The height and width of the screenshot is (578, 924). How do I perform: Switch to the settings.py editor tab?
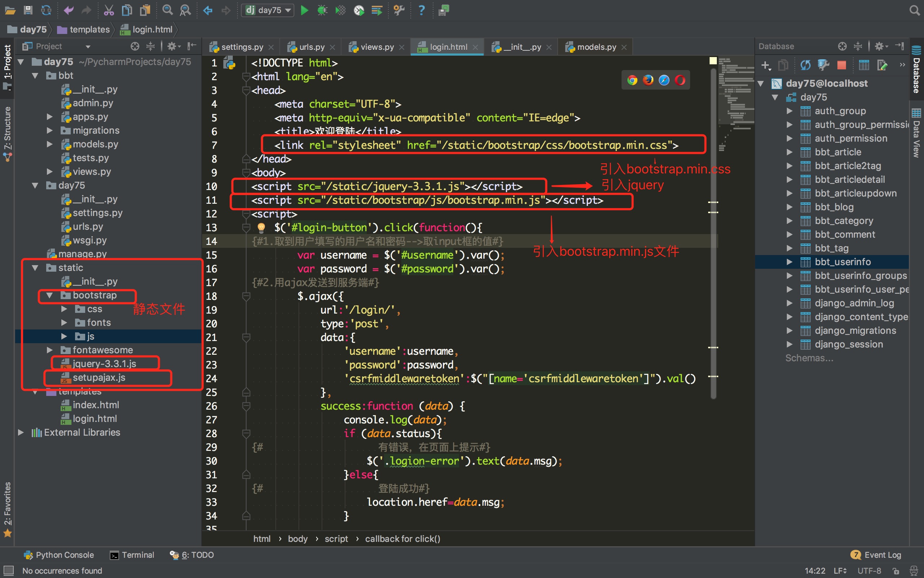tap(242, 47)
